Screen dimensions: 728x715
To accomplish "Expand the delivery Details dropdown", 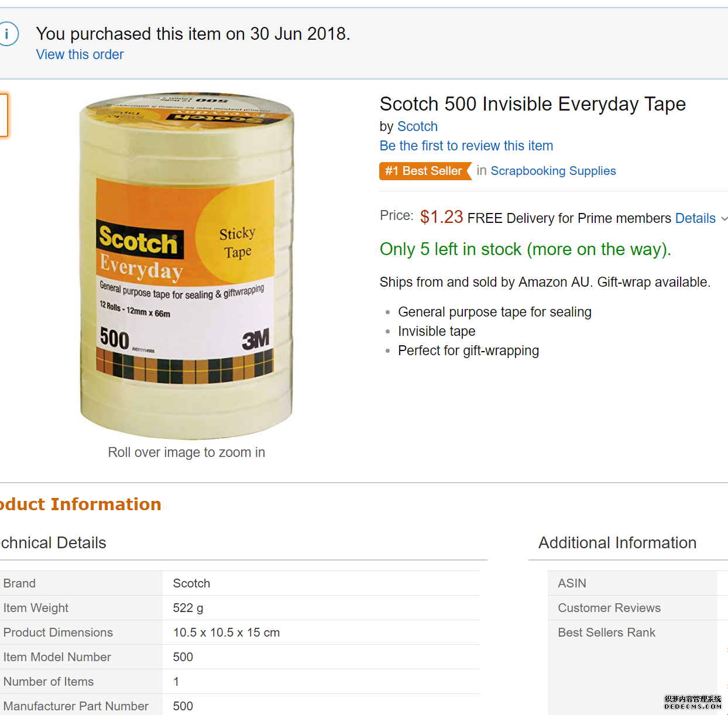I will click(x=695, y=218).
